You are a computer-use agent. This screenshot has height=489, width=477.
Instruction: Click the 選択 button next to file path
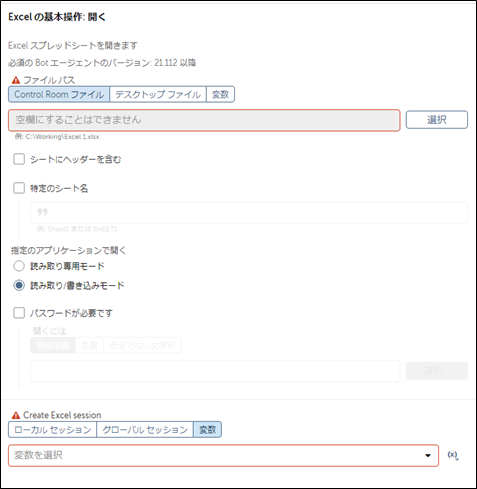tap(437, 120)
